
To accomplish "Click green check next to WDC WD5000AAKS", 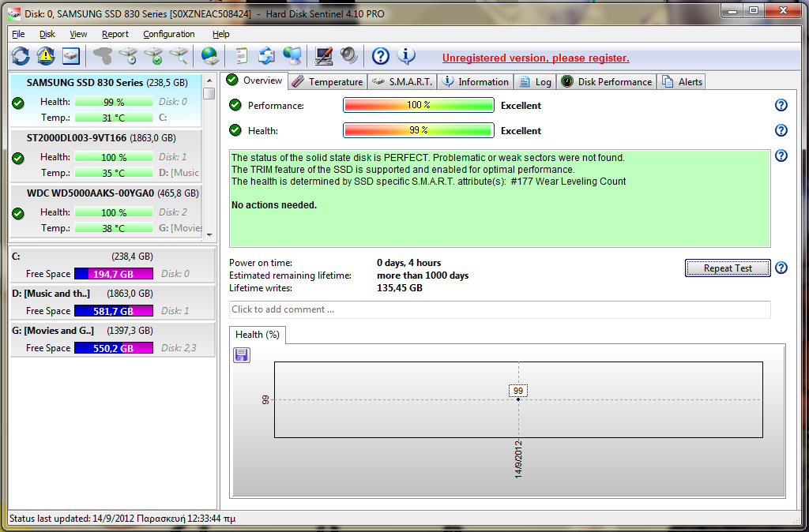I will [18, 213].
